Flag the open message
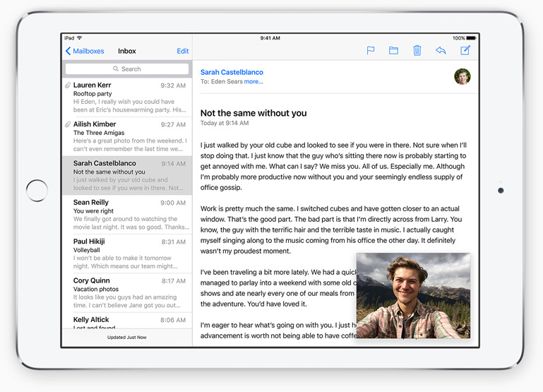543x392 pixels. (x=371, y=51)
